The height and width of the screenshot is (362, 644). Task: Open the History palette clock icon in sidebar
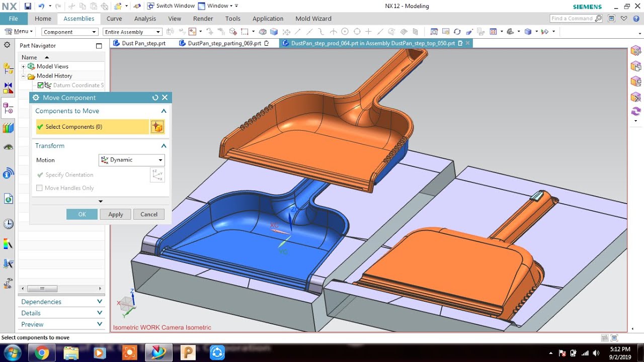click(x=9, y=223)
